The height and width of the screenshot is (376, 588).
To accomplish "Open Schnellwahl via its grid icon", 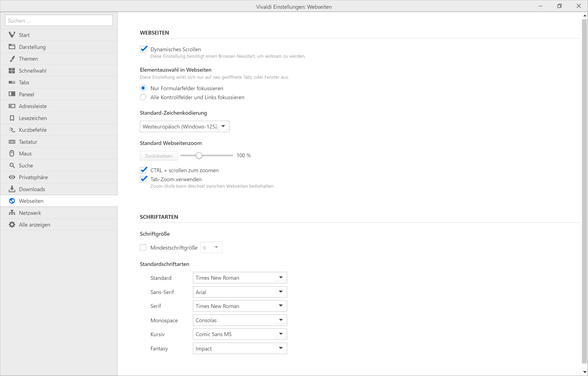I will [12, 71].
